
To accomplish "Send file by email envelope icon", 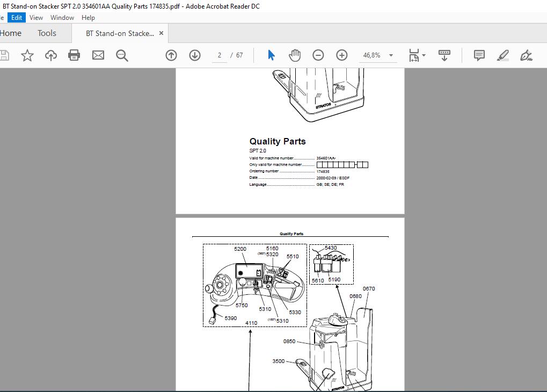I will tap(98, 55).
